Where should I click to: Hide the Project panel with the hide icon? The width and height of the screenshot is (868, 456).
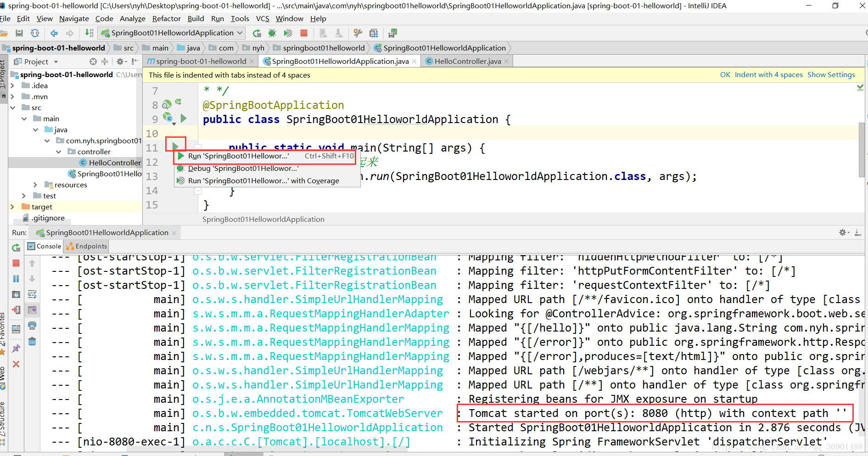(135, 62)
